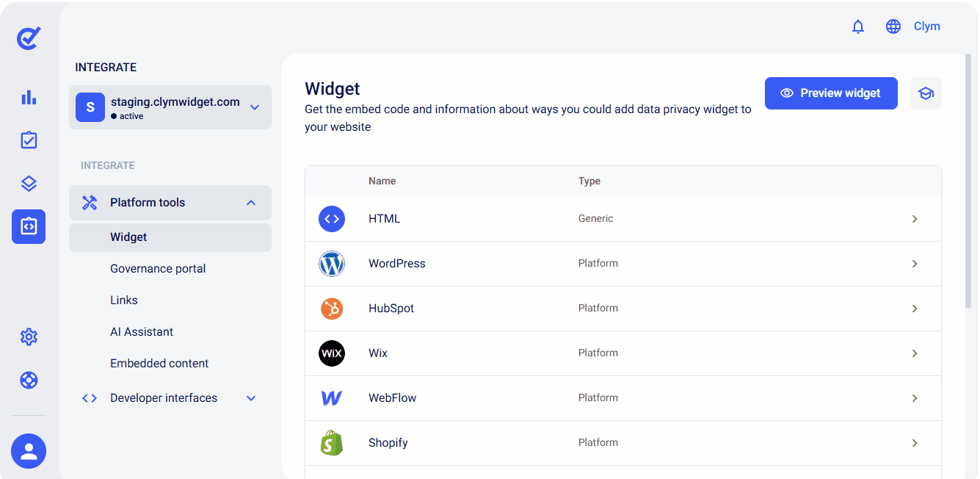
Task: Expand the Developer interfaces chevron
Action: 251,398
